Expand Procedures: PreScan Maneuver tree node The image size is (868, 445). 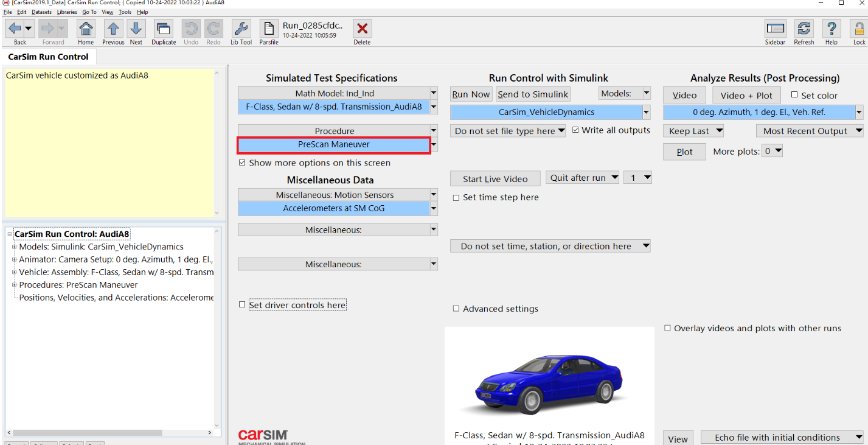(14, 285)
